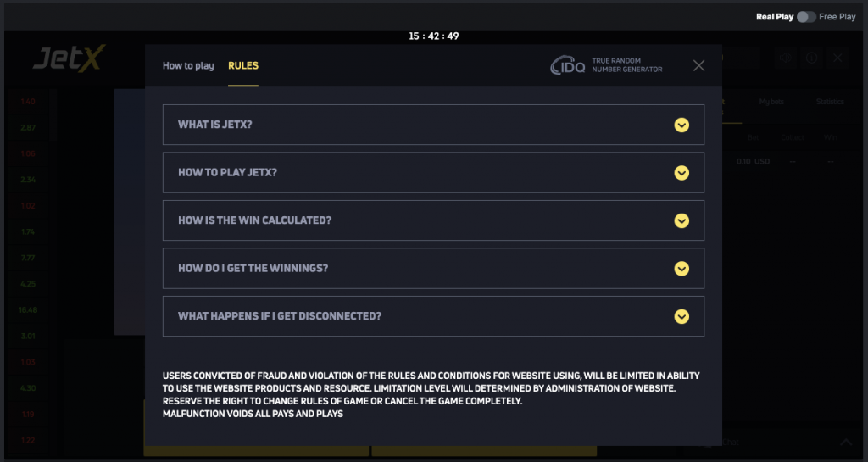The width and height of the screenshot is (868, 462).
Task: Switch to the How to play tab
Action: point(188,65)
